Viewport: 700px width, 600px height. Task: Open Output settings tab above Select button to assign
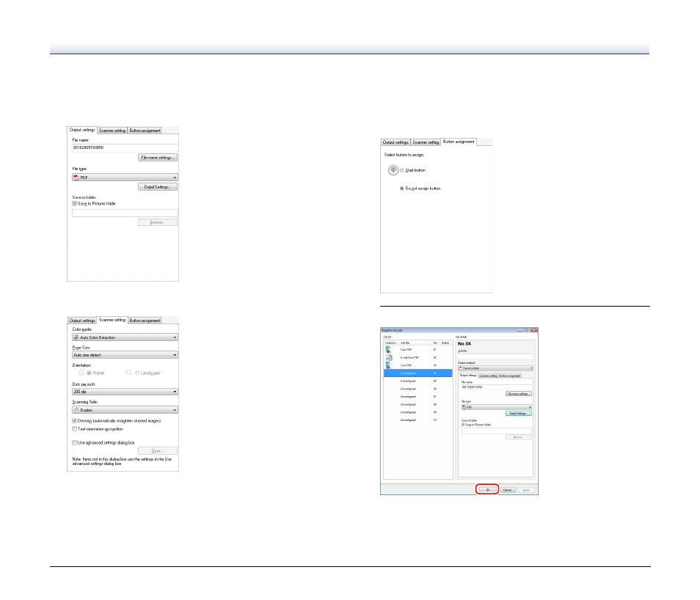[x=395, y=142]
